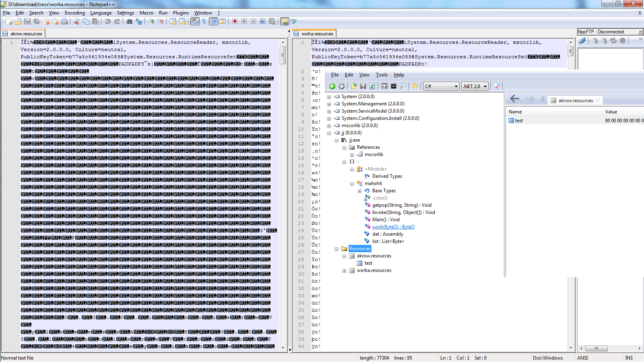Click the back arrow in Reflector viewer pane
The image size is (644, 362).
[x=514, y=99]
